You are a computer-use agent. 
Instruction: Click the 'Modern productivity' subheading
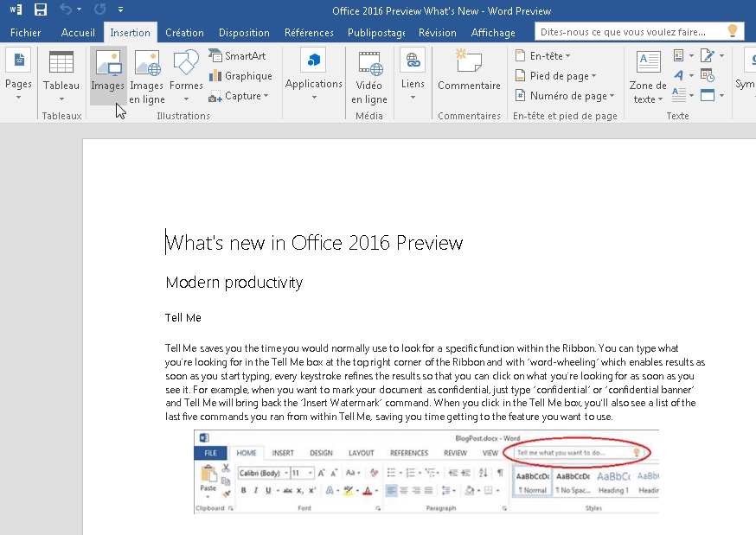(234, 282)
